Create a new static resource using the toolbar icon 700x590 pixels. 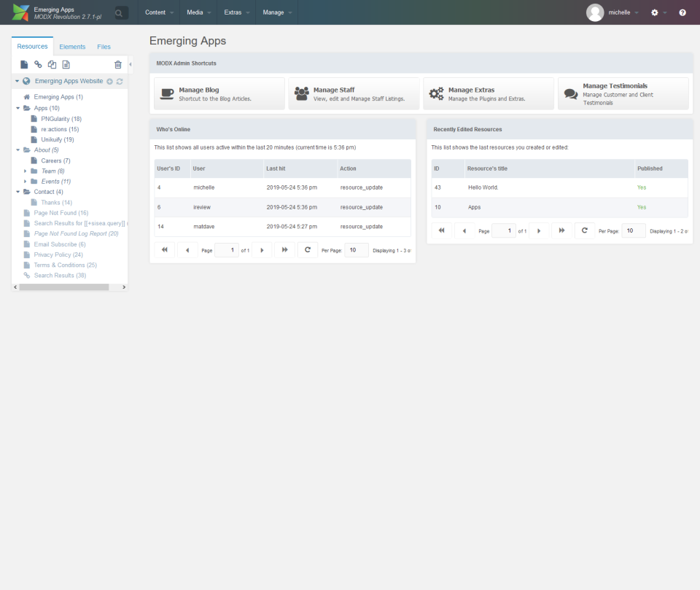tap(66, 64)
